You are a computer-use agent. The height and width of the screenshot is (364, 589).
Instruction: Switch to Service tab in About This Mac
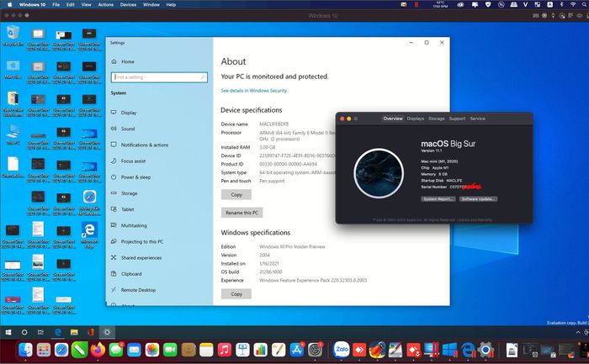477,119
